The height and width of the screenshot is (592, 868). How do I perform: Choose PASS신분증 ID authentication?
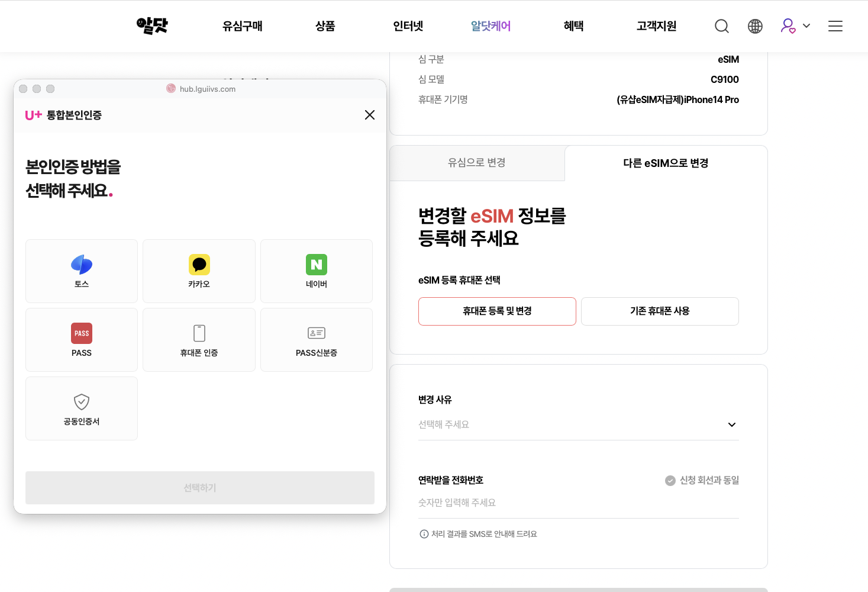317,340
